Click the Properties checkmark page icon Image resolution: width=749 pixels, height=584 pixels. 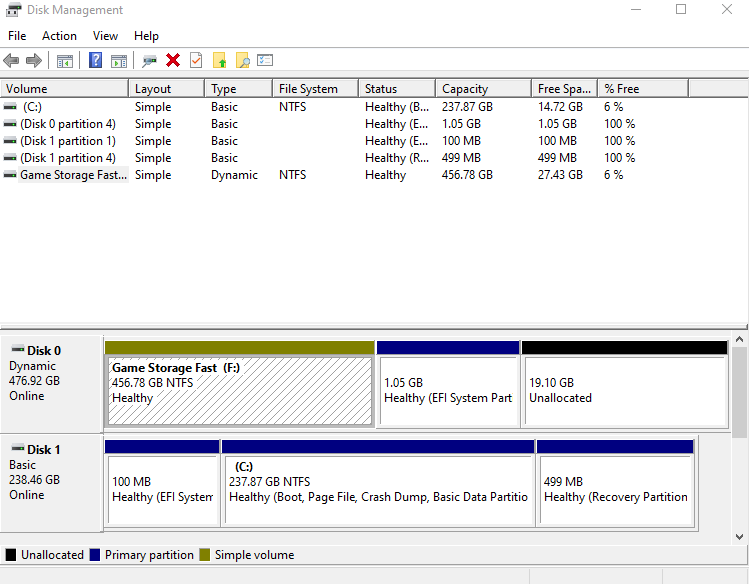(196, 60)
